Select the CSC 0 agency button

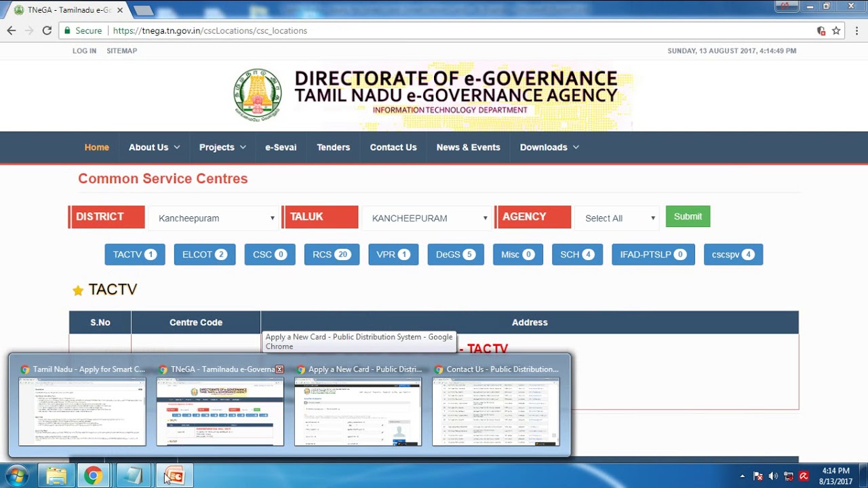270,254
